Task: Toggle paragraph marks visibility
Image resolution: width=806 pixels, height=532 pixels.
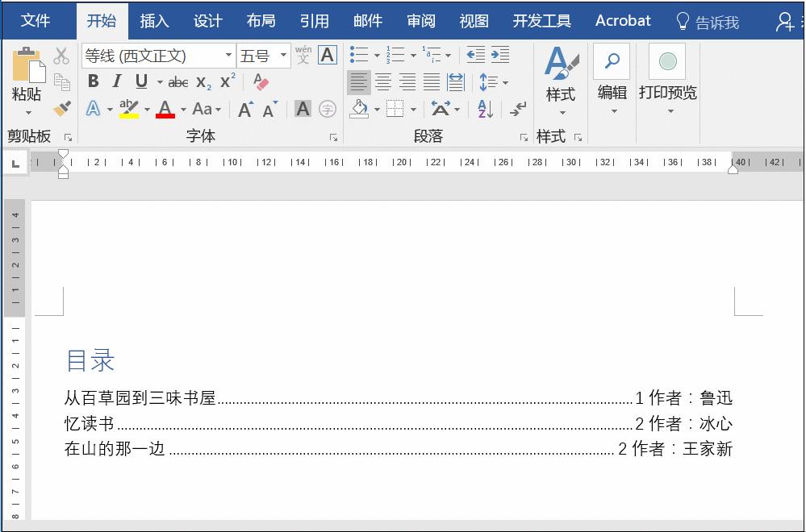Action: [x=517, y=110]
